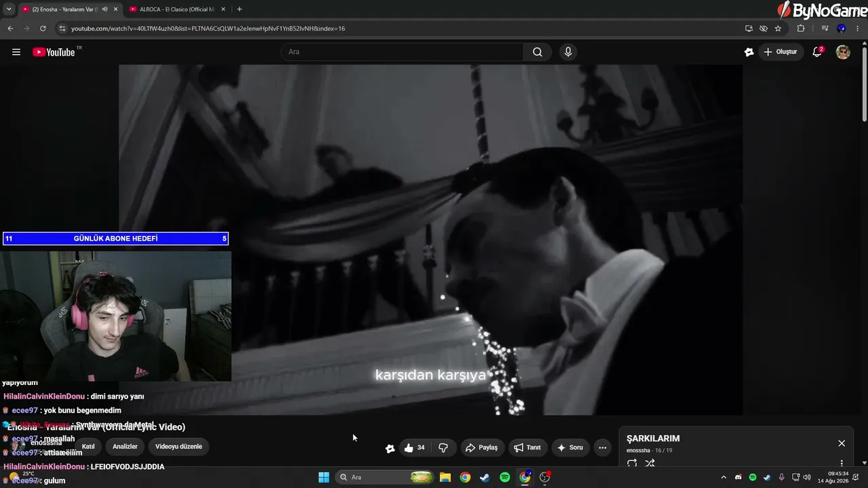Toggle playlist loop in ŞARKILARIM panel
The height and width of the screenshot is (488, 868).
pos(632,464)
